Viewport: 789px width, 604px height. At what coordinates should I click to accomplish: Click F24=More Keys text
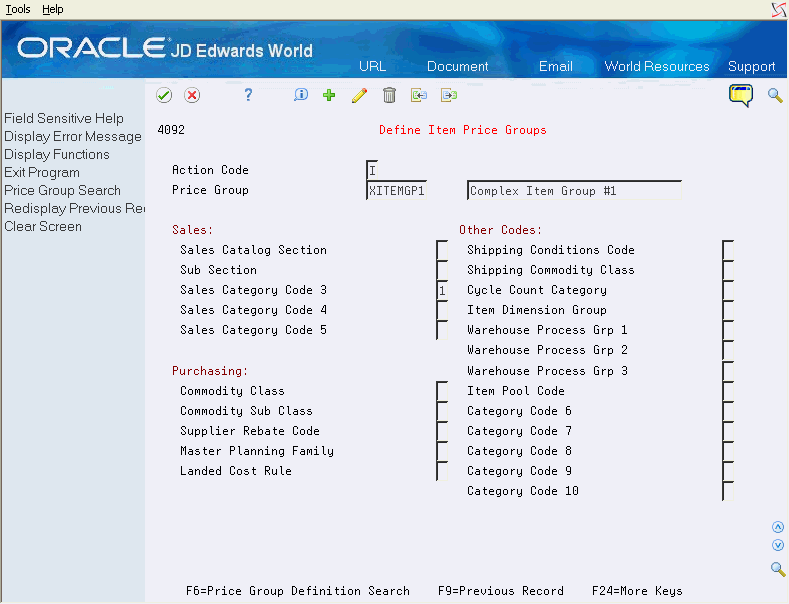coord(637,591)
